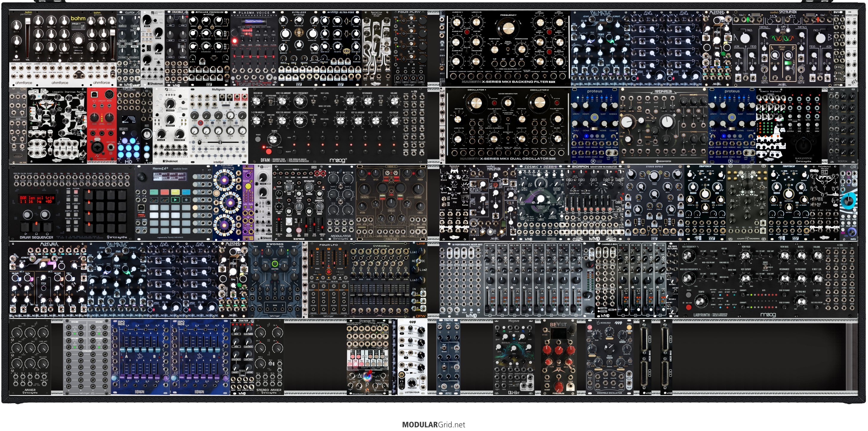Select the OXI Pipe module
This screenshot has width=868, height=431.
19,126
